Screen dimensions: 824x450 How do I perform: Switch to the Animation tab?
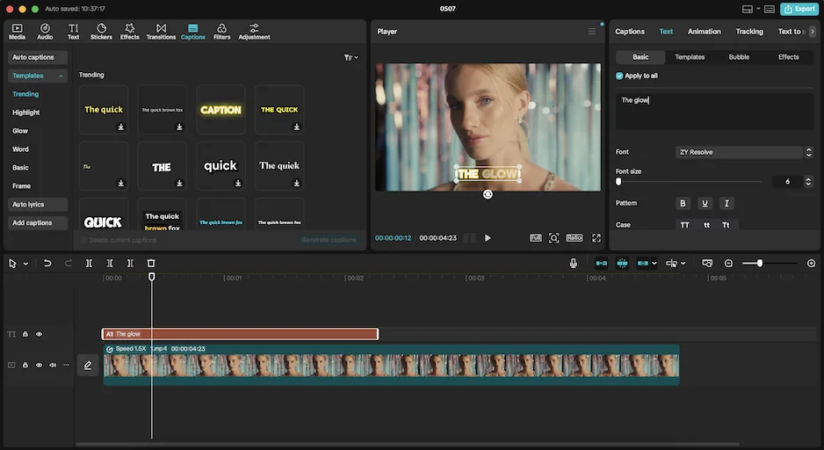tap(704, 31)
